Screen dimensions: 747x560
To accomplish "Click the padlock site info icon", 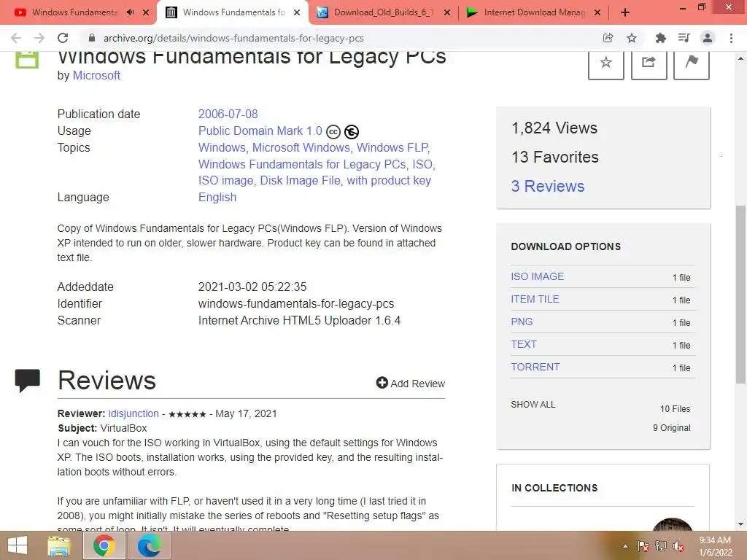I will click(x=92, y=38).
